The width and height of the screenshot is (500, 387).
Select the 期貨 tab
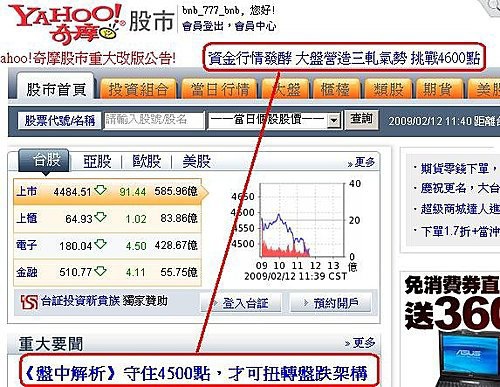click(x=439, y=89)
